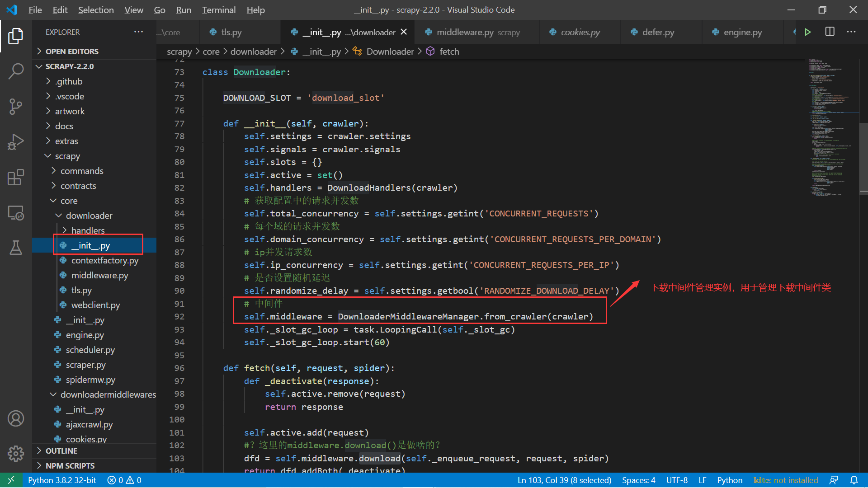Open the Testing flask icon
Screen dimensions: 868x488
(16, 248)
